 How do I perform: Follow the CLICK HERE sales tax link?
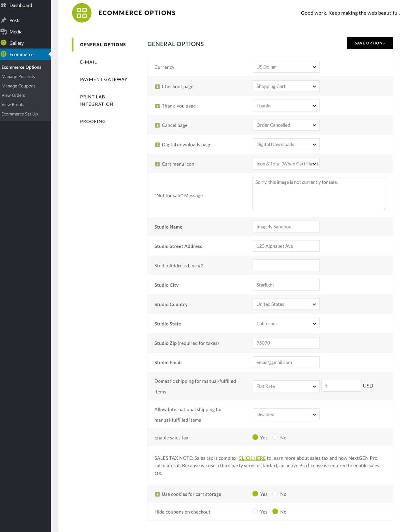252,458
